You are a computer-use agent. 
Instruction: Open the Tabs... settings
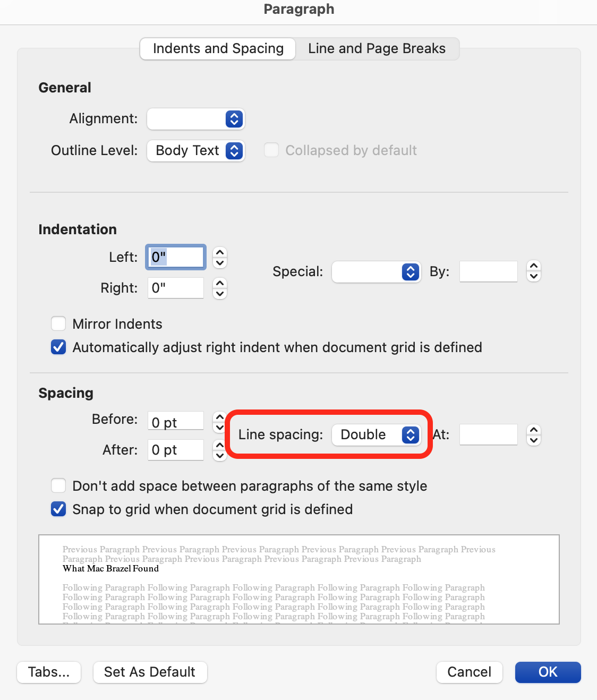click(x=48, y=672)
